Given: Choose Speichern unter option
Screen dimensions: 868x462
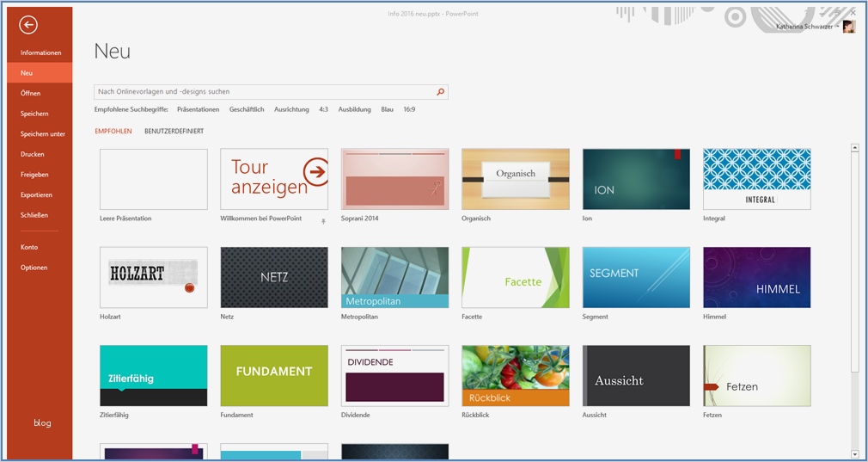Looking at the screenshot, I should point(40,134).
